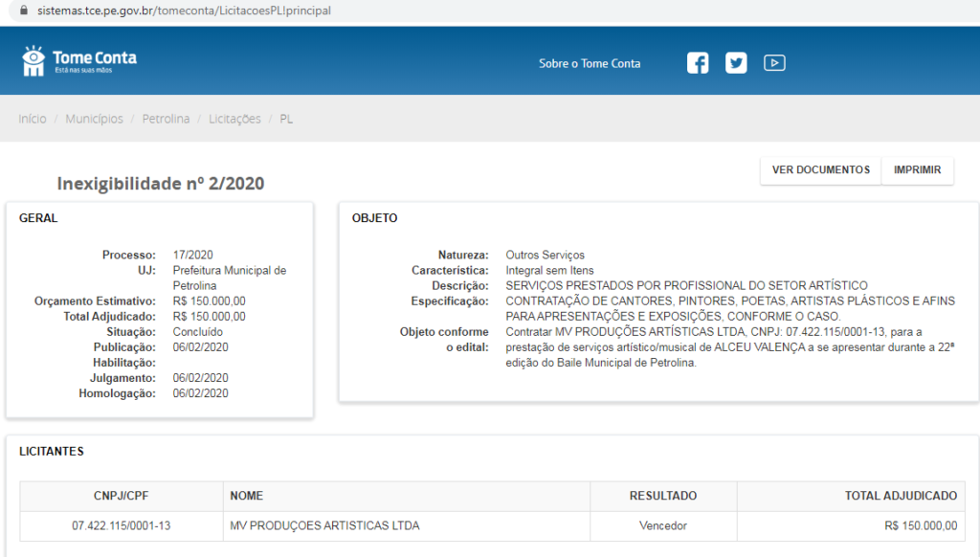Click the OBJETO panel title
The width and height of the screenshot is (980, 557).
pos(374,218)
